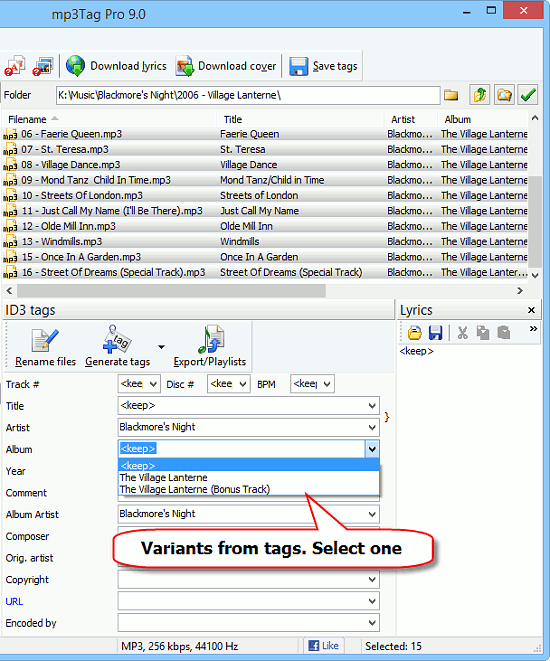Click horizontal scrollbar left arrow
The height and width of the screenshot is (661, 550).
point(9,290)
